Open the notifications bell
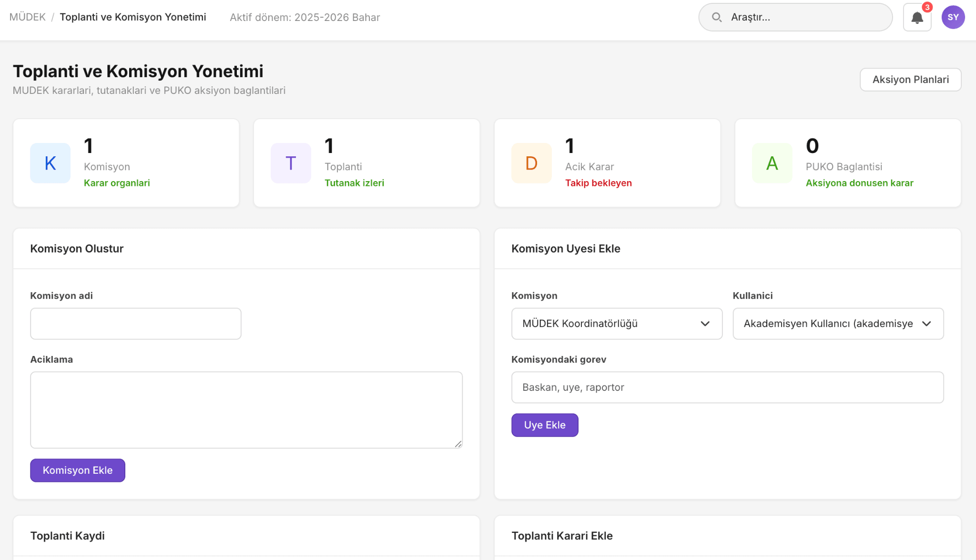This screenshot has height=560, width=976. click(917, 18)
